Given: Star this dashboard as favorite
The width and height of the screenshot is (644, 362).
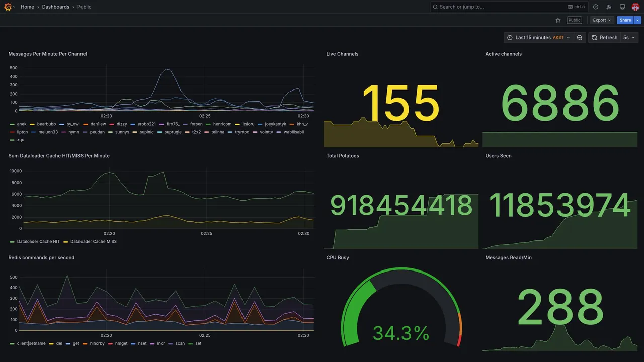Looking at the screenshot, I should point(558,20).
